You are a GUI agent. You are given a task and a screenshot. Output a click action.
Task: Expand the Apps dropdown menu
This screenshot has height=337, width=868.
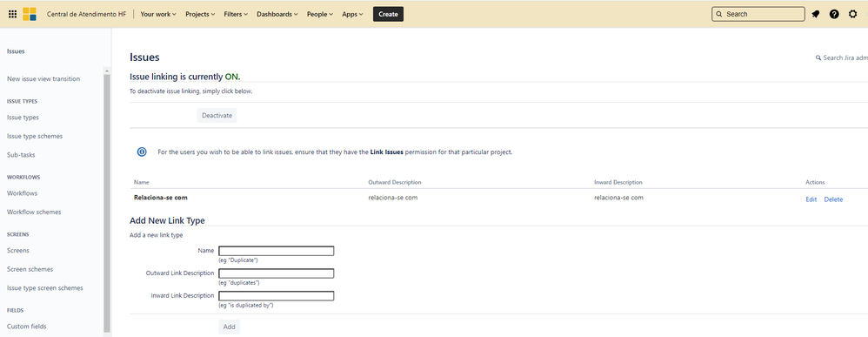pos(352,15)
